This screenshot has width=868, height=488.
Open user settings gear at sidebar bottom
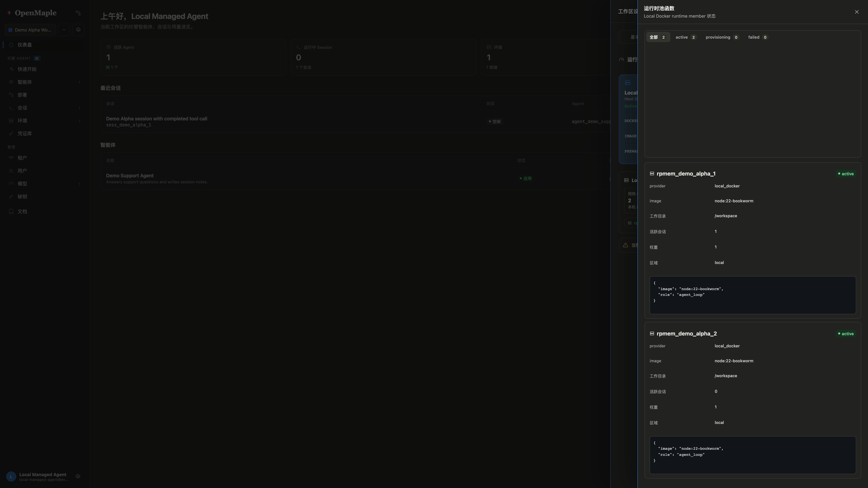click(78, 476)
